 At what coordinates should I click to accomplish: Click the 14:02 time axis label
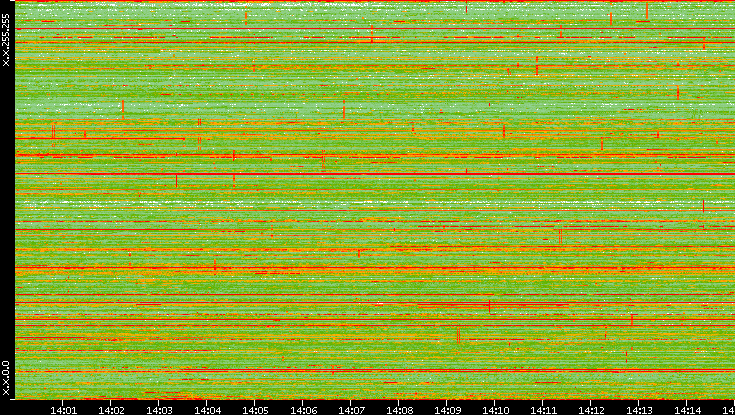[111, 410]
